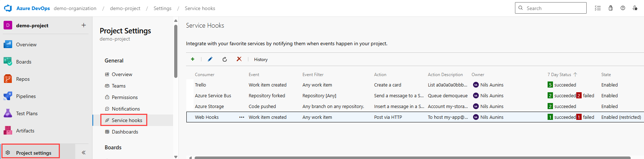Click the green plus create subscription icon
644x159 pixels.
pos(192,59)
